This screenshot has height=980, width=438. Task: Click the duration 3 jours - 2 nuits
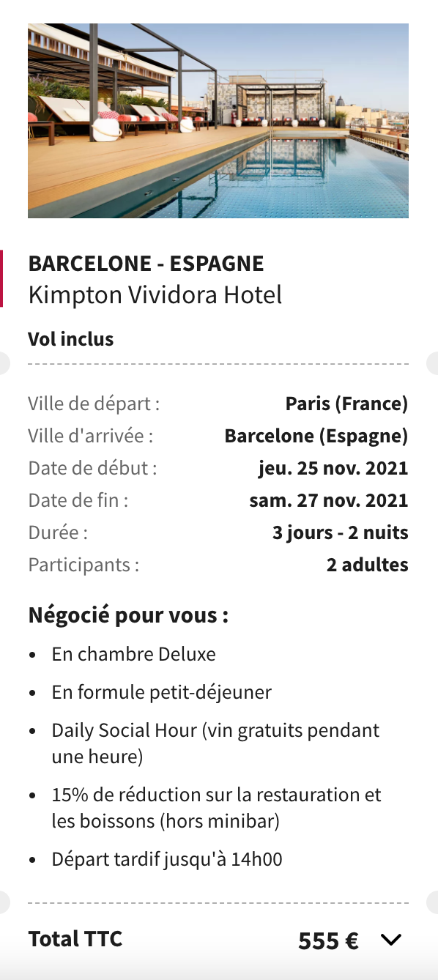(341, 532)
